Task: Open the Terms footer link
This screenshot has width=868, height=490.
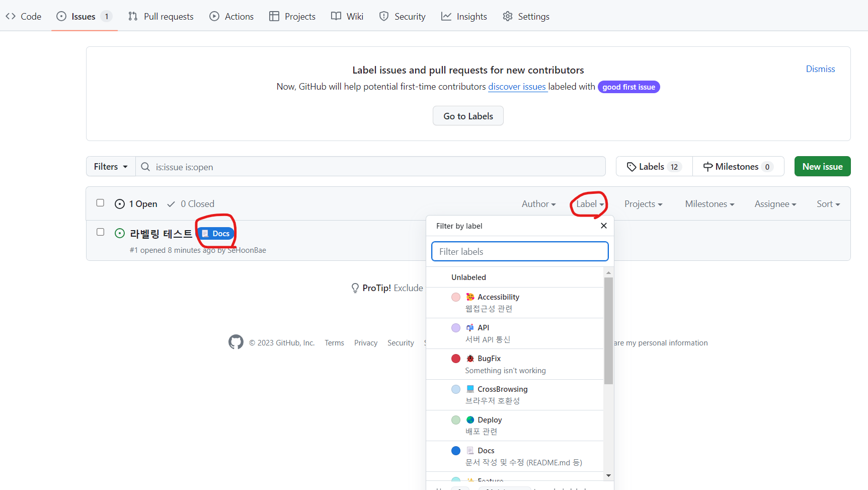Action: tap(334, 343)
